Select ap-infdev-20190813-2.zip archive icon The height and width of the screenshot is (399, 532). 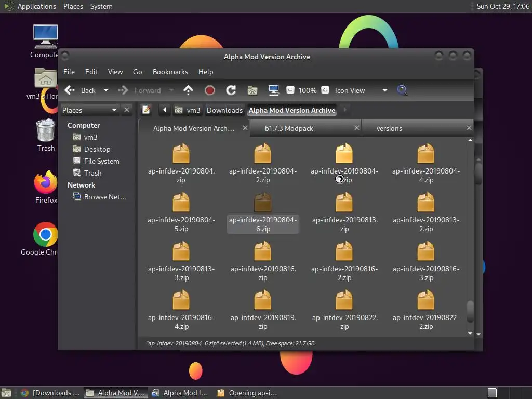point(426,202)
